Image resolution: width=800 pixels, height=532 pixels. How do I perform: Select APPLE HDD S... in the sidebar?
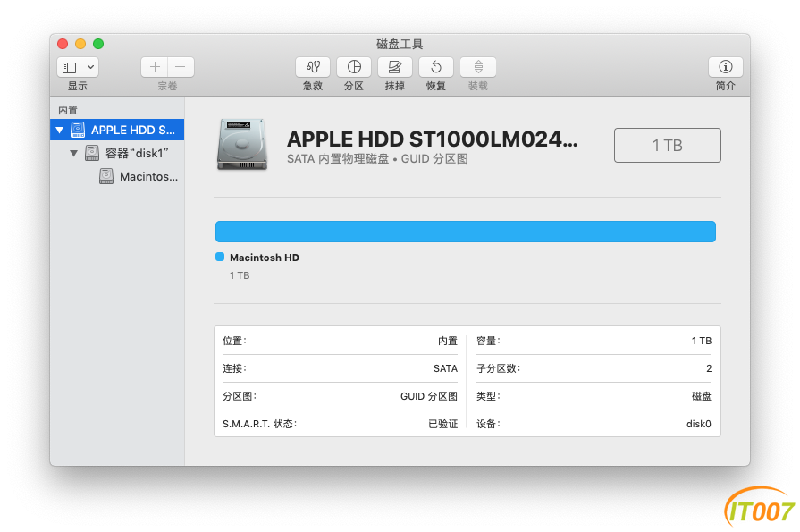[x=117, y=130]
